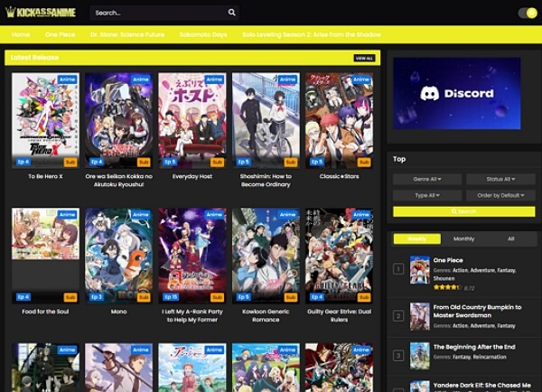Viewport: 542px width, 392px height.
Task: Click the Mono title link
Action: 118,312
